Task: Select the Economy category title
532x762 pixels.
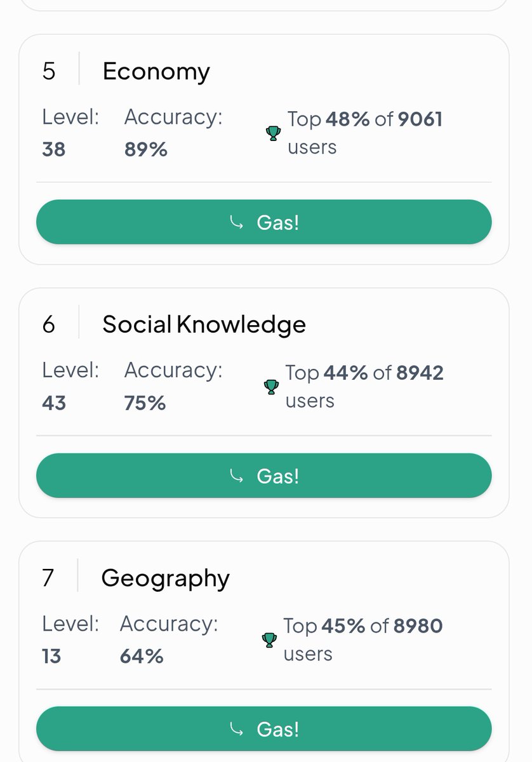Action: coord(156,71)
